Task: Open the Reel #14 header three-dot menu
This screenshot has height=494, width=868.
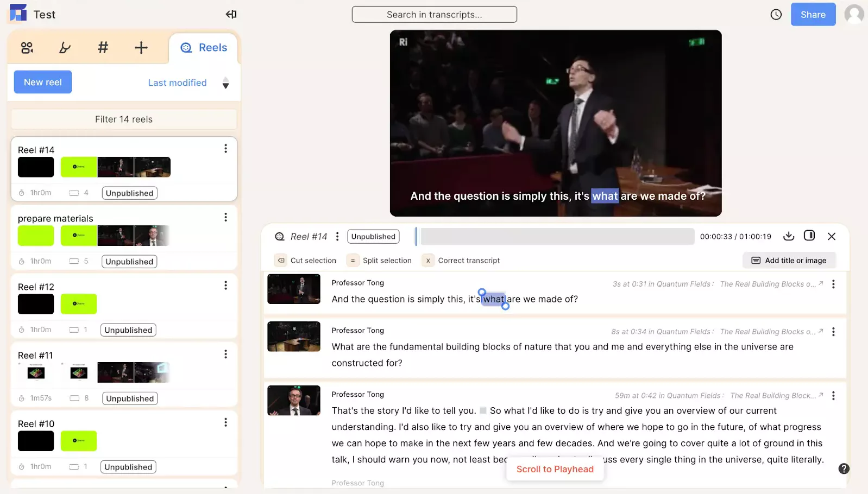Action: click(337, 236)
